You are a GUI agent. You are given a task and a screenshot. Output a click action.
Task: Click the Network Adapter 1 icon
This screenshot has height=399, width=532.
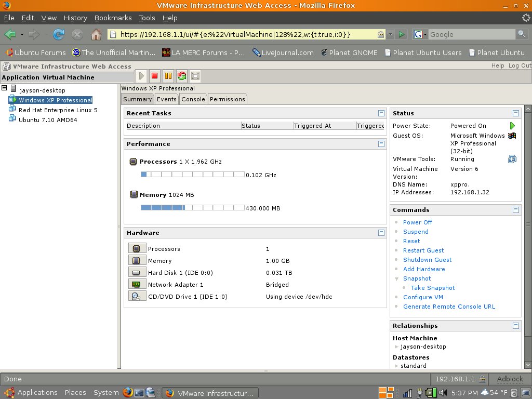(137, 284)
